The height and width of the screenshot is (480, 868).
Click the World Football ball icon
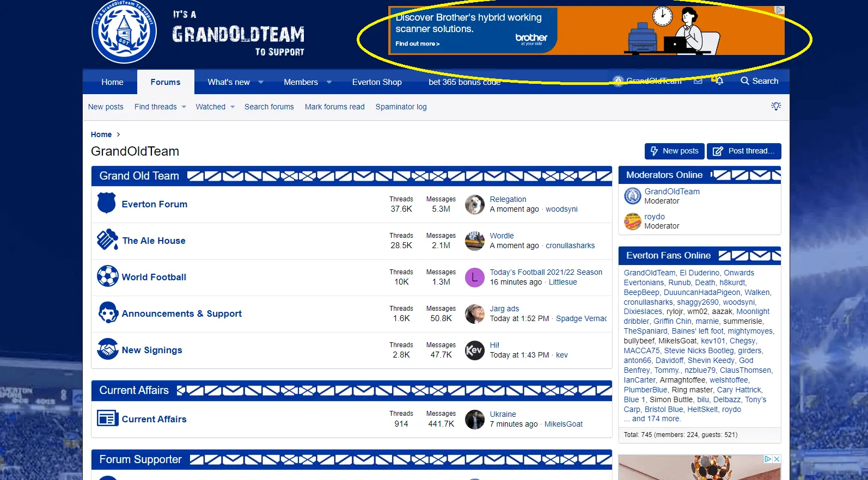[107, 276]
